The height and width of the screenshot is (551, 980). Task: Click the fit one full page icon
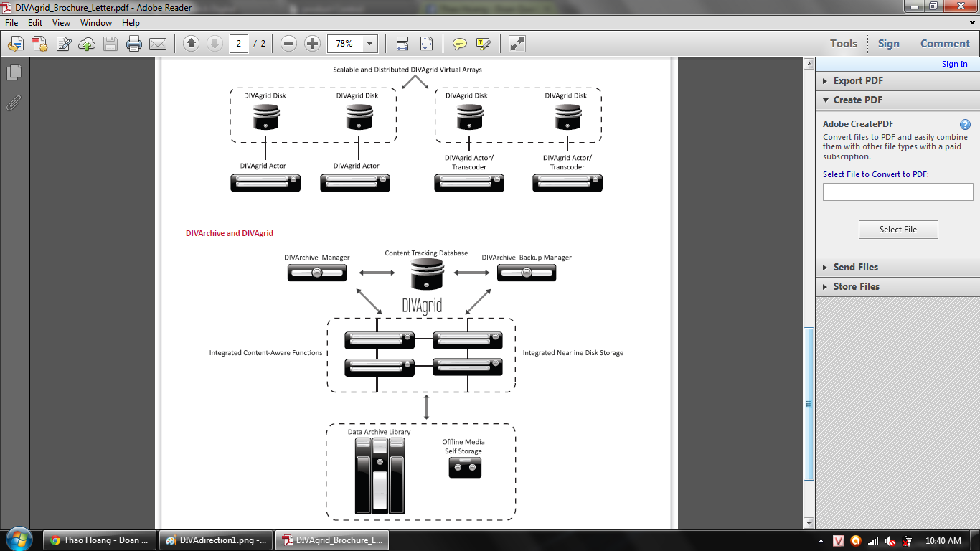(x=426, y=44)
